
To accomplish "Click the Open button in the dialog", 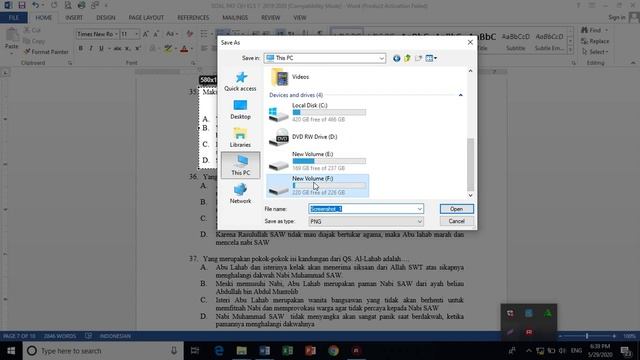I will [456, 209].
